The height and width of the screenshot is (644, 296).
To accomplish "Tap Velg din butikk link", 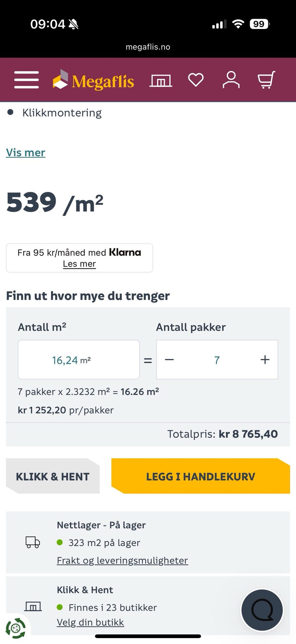I will click(90, 622).
